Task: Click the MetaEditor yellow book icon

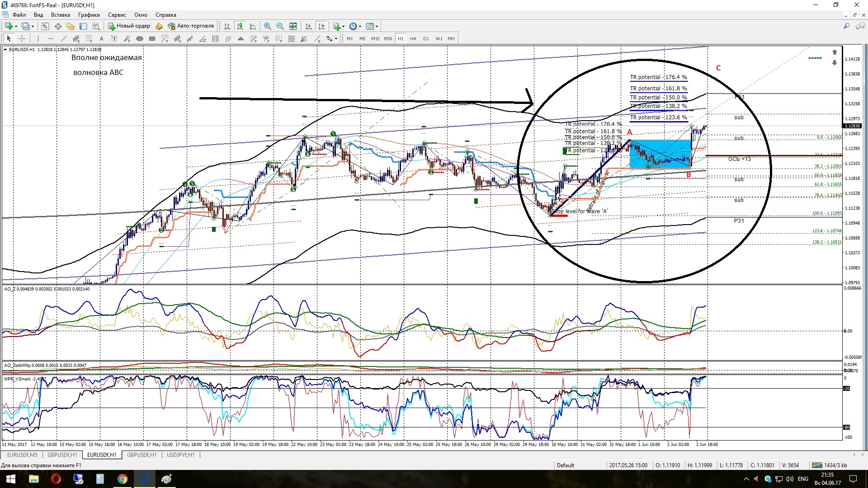Action: pyautogui.click(x=159, y=26)
